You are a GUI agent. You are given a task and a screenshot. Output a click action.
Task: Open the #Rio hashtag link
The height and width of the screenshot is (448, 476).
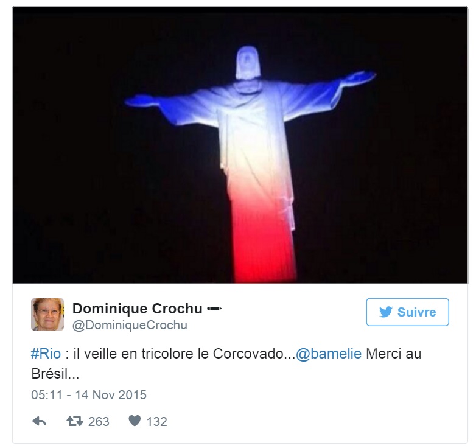pos(46,354)
